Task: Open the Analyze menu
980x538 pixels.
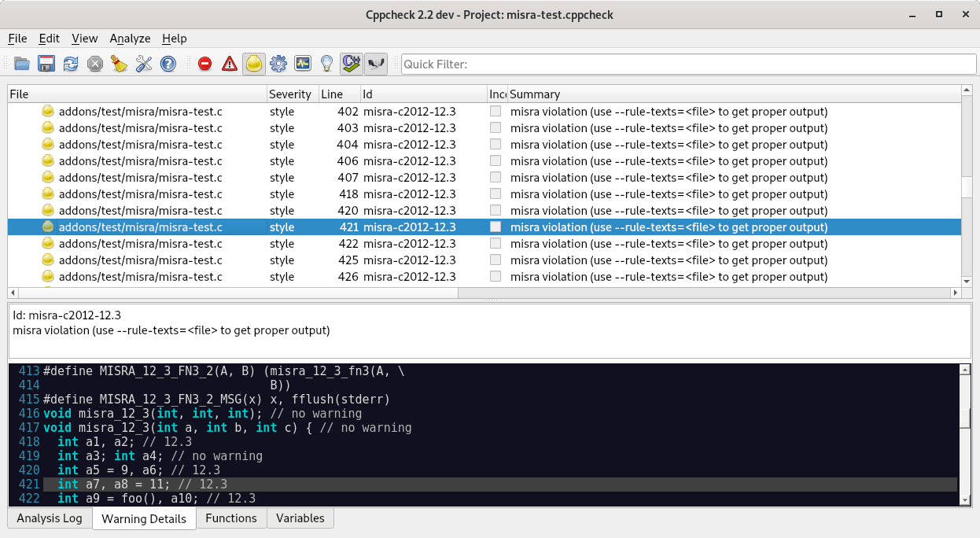Action: (131, 39)
